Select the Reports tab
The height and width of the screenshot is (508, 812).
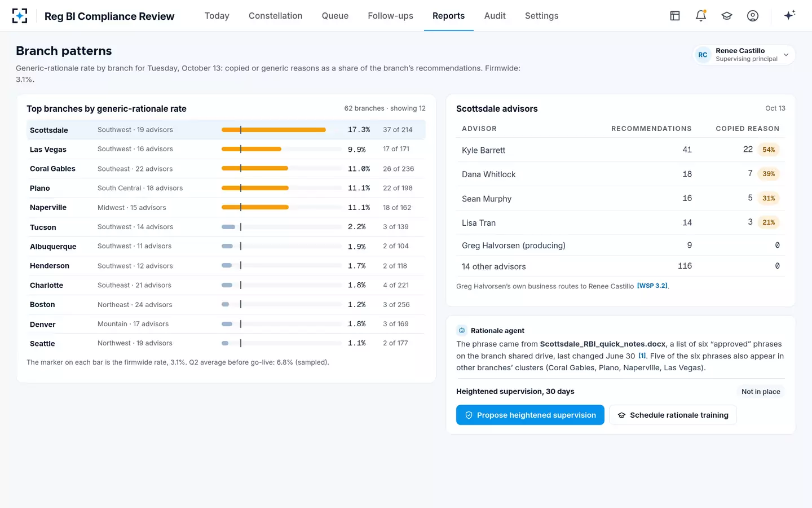pos(449,16)
